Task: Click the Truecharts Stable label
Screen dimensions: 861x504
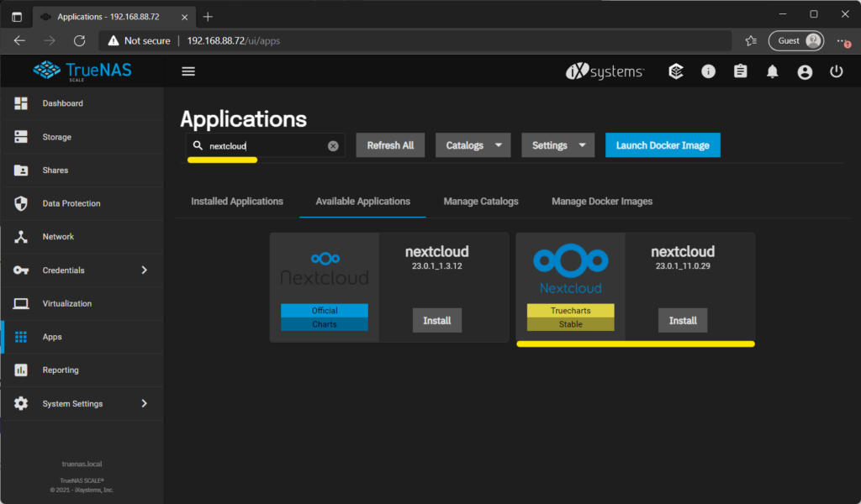Action: [x=571, y=317]
